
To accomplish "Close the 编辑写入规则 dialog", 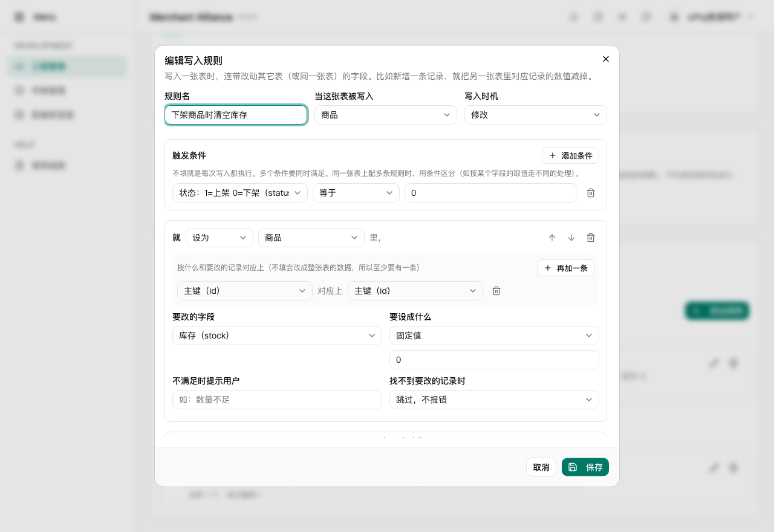I will click(x=606, y=59).
